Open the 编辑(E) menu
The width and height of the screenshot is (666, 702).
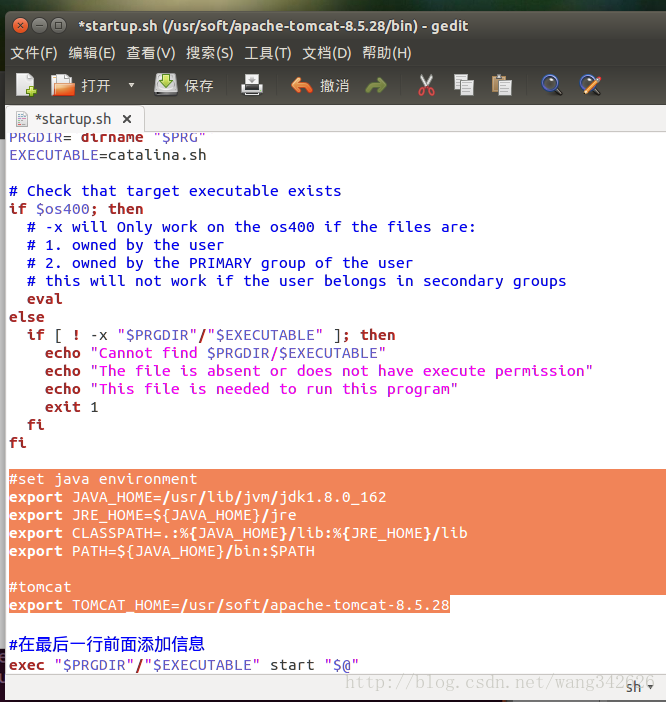tap(92, 53)
